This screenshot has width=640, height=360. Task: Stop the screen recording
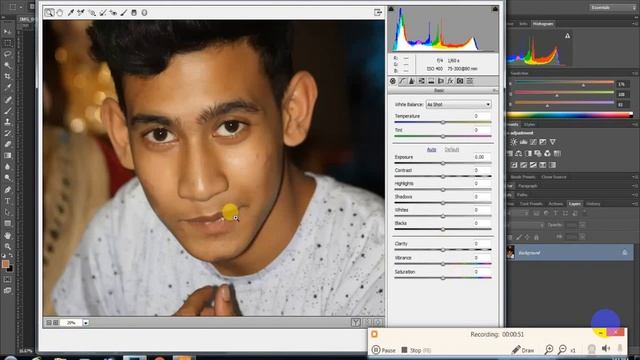[416, 350]
